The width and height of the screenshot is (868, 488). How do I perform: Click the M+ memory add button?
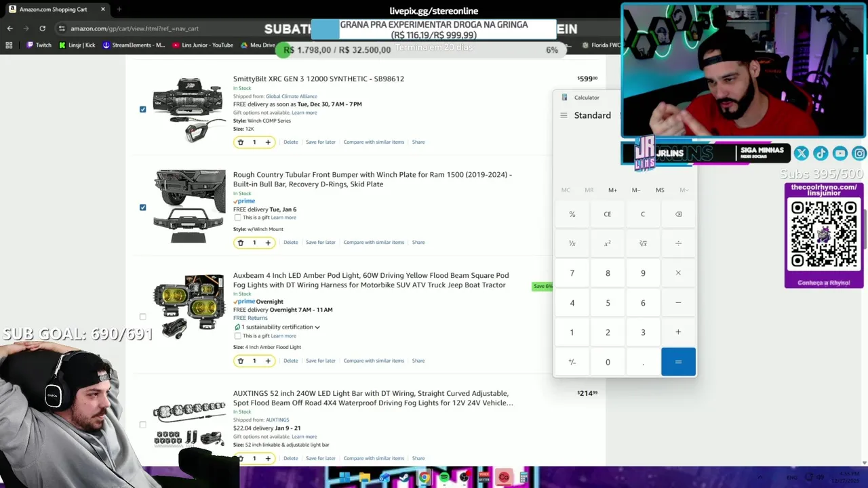pos(612,190)
